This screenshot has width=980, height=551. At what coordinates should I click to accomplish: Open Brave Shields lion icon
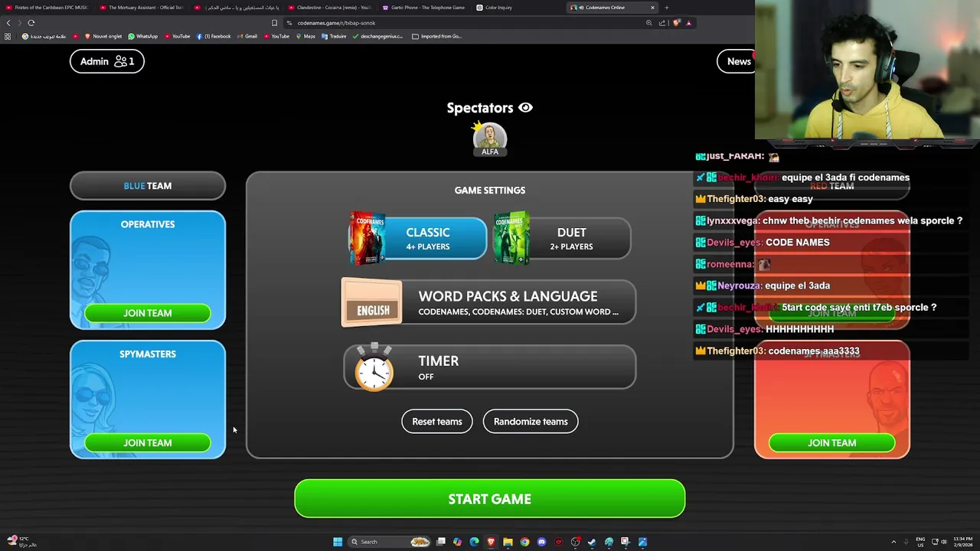(x=676, y=23)
